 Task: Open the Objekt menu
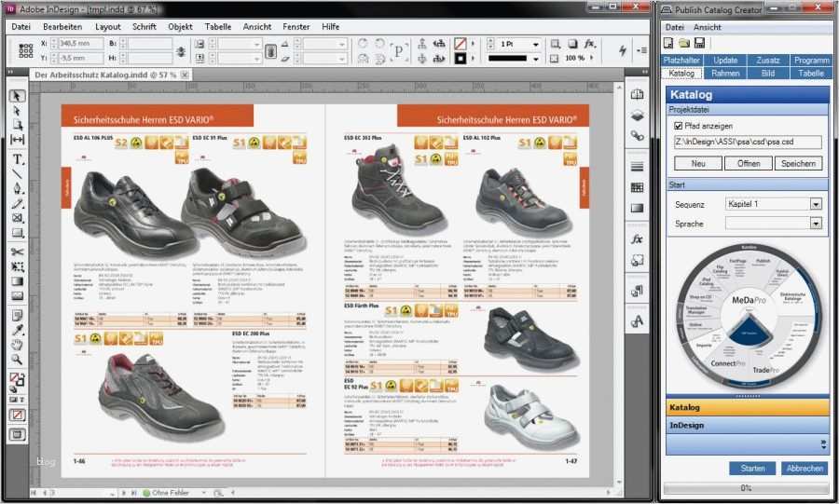coord(180,27)
